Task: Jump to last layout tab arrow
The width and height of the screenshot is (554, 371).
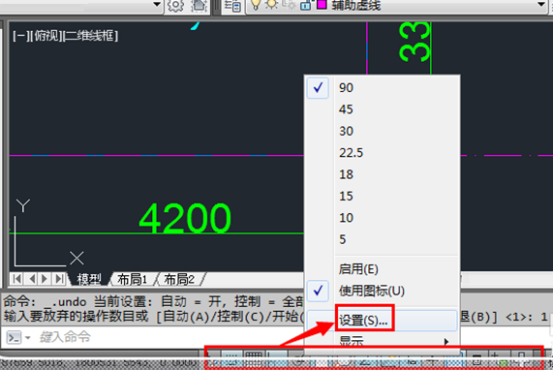Action: point(59,279)
